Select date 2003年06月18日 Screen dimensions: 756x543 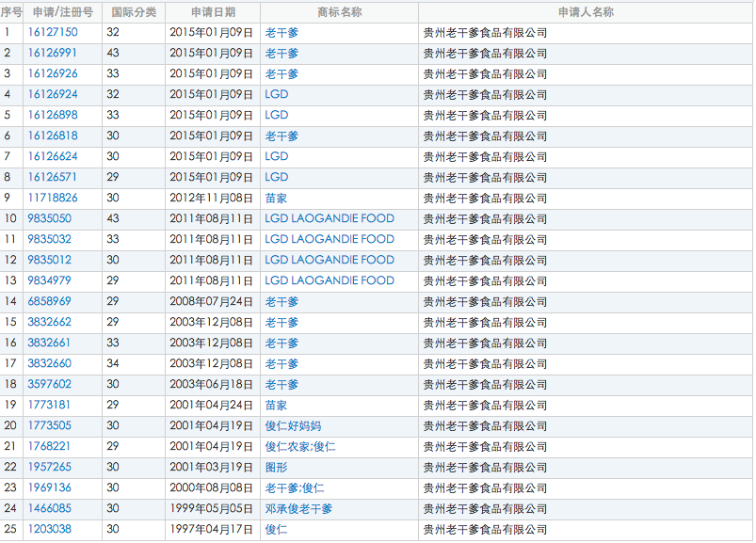tap(212, 385)
